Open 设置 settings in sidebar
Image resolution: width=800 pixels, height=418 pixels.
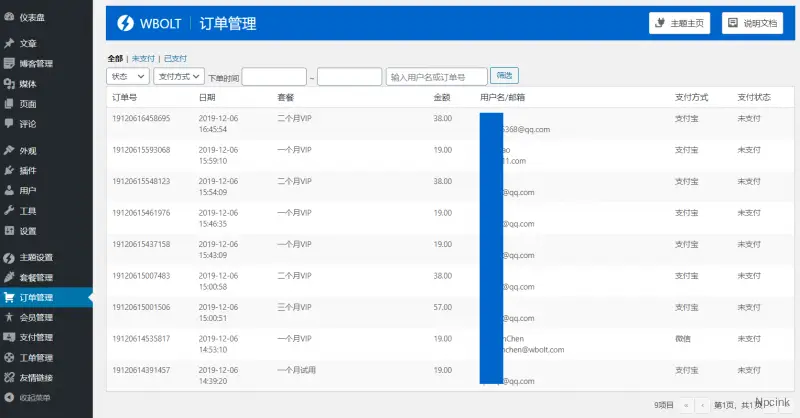point(27,231)
